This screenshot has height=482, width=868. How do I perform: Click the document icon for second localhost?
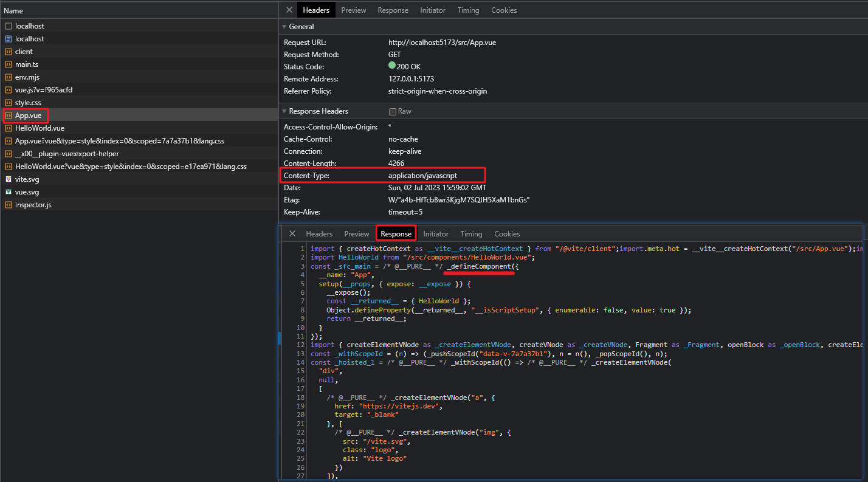(9, 39)
